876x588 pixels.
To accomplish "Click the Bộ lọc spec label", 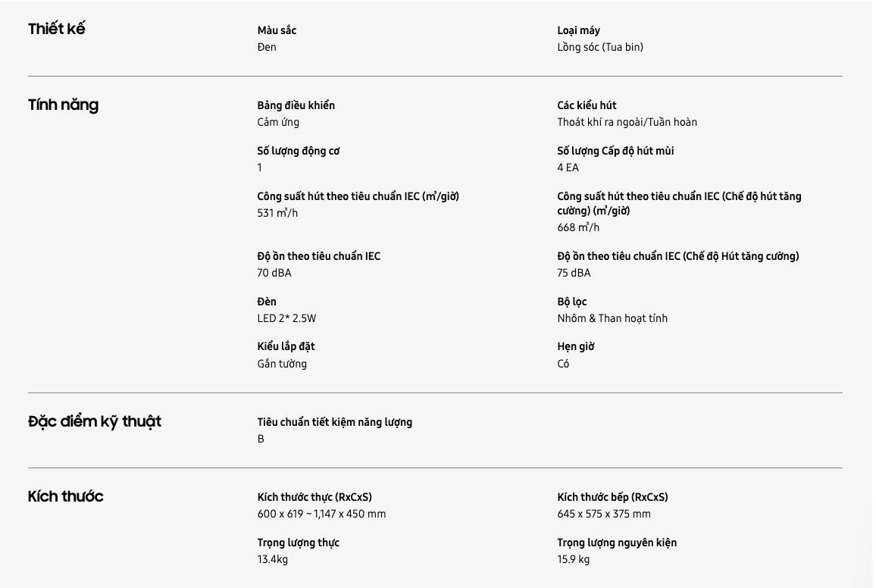I will (x=571, y=302).
